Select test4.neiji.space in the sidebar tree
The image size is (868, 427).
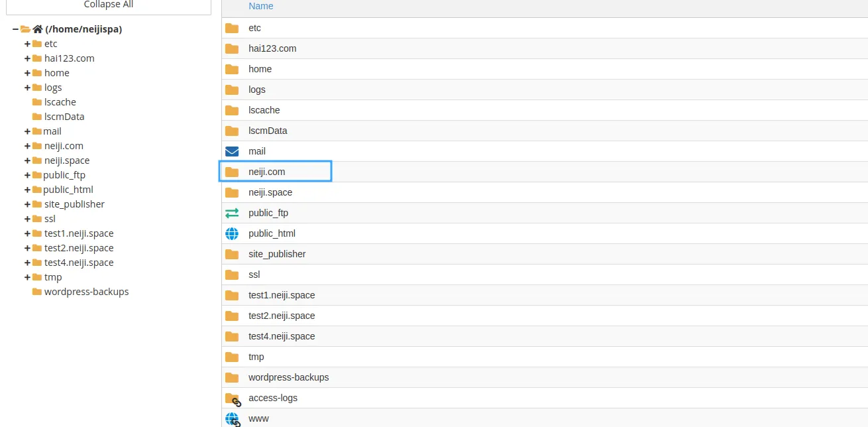point(79,263)
